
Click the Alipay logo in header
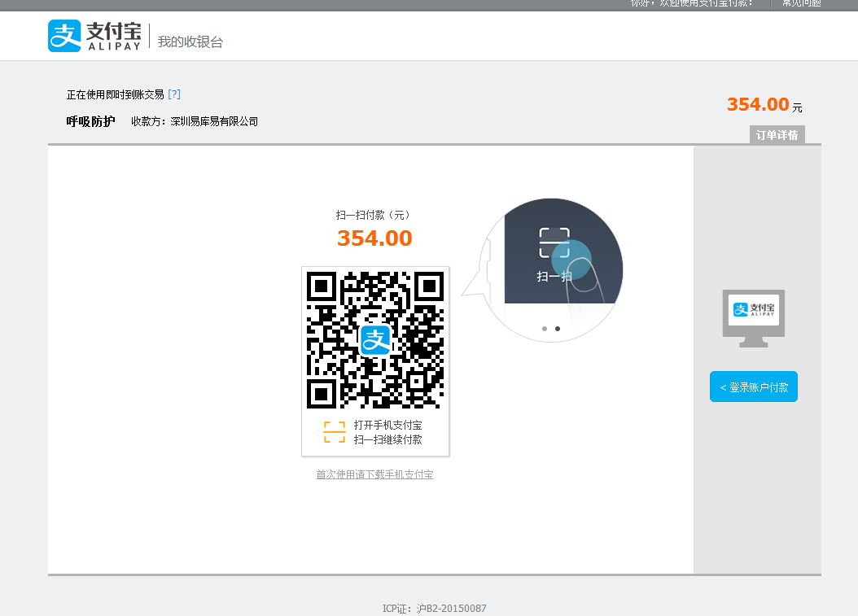point(94,36)
